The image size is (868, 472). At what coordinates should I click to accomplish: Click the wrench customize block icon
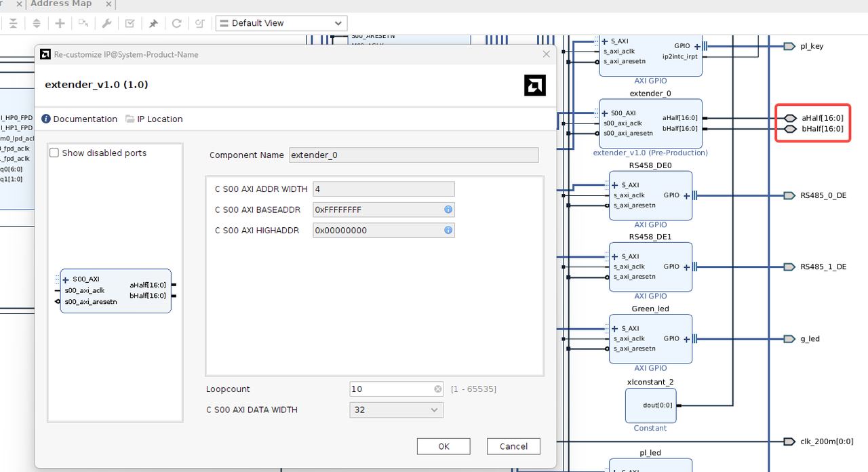[106, 23]
